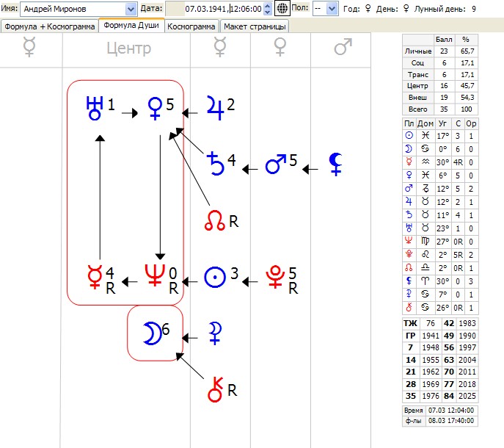The image size is (504, 448).
Task: Click the Дом column header in the planet table
Action: click(426, 123)
